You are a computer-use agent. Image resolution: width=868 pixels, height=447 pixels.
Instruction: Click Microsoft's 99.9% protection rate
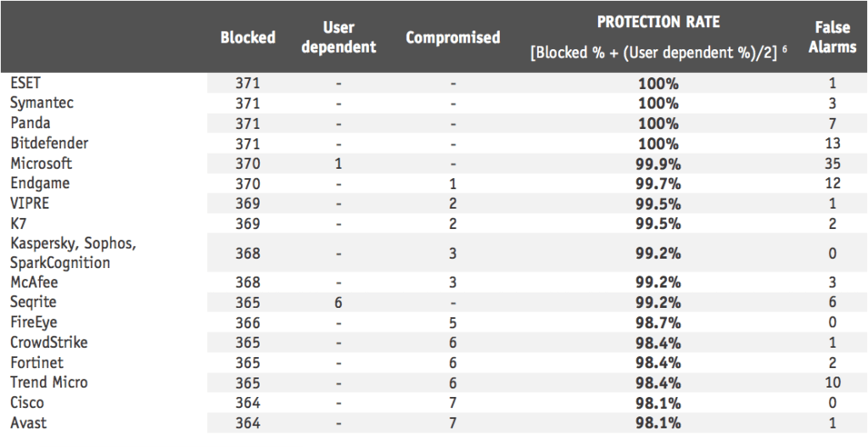658,164
